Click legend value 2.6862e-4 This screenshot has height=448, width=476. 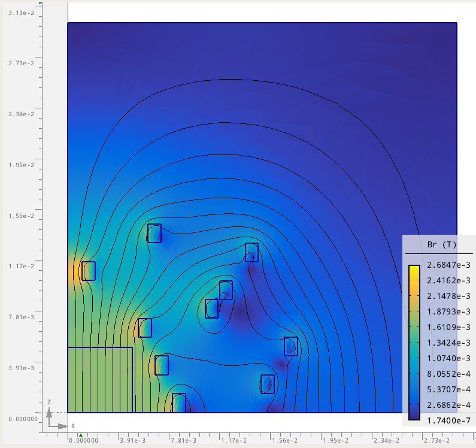tap(448, 405)
